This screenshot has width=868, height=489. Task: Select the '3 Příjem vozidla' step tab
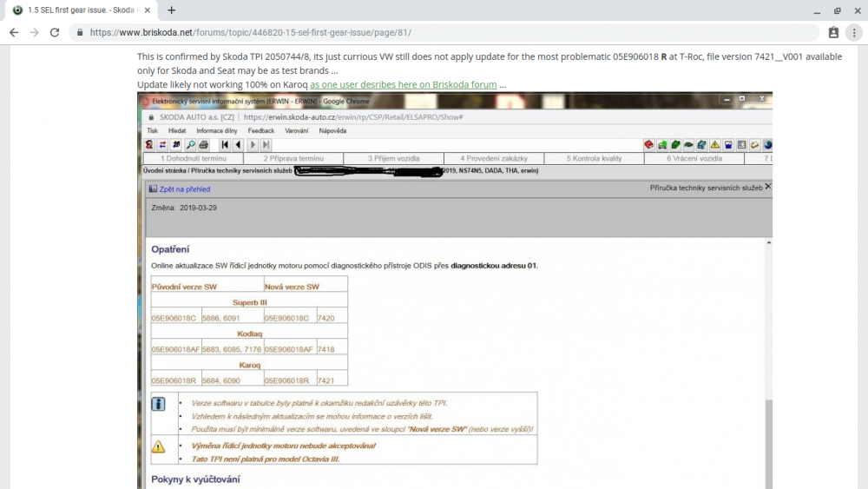[x=393, y=158]
